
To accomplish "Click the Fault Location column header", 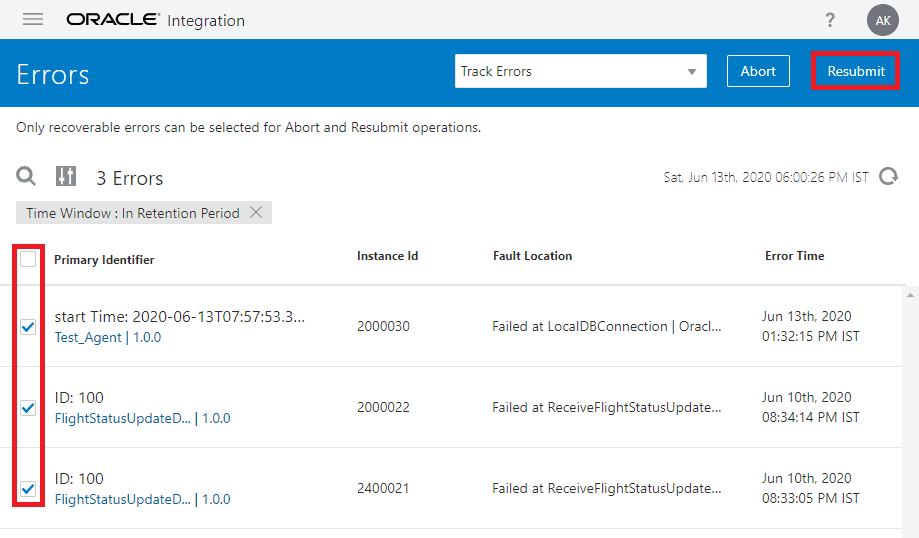I will [x=532, y=256].
